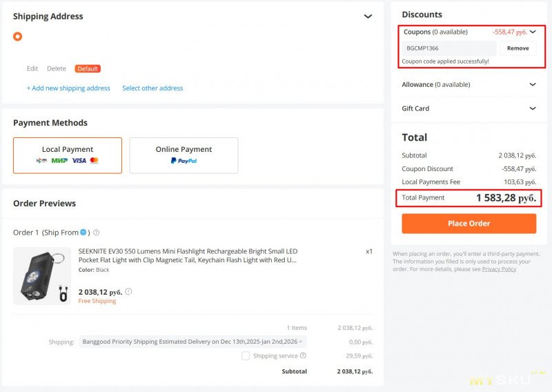
Task: Click the help icon beside Shipping service
Action: point(303,356)
